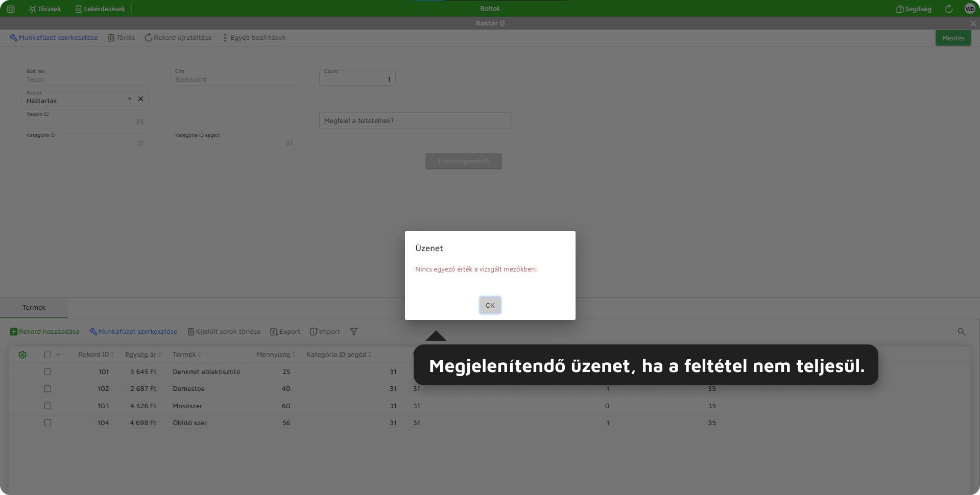Sort by Egység ár column
This screenshot has width=980, height=495.
(143, 355)
